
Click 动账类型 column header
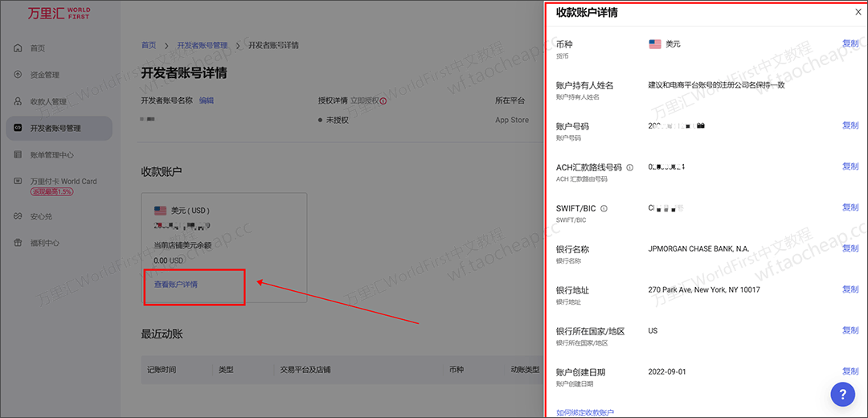(x=525, y=369)
